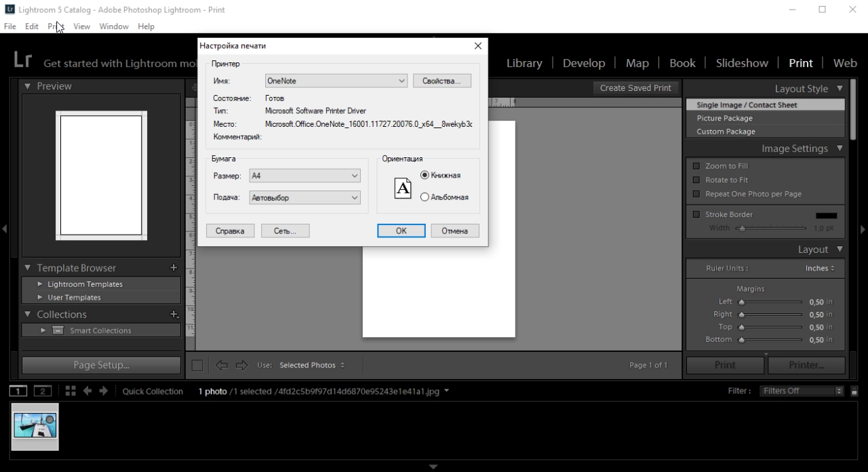This screenshot has width=868, height=472.
Task: Add new collection with plus icon
Action: (x=174, y=315)
